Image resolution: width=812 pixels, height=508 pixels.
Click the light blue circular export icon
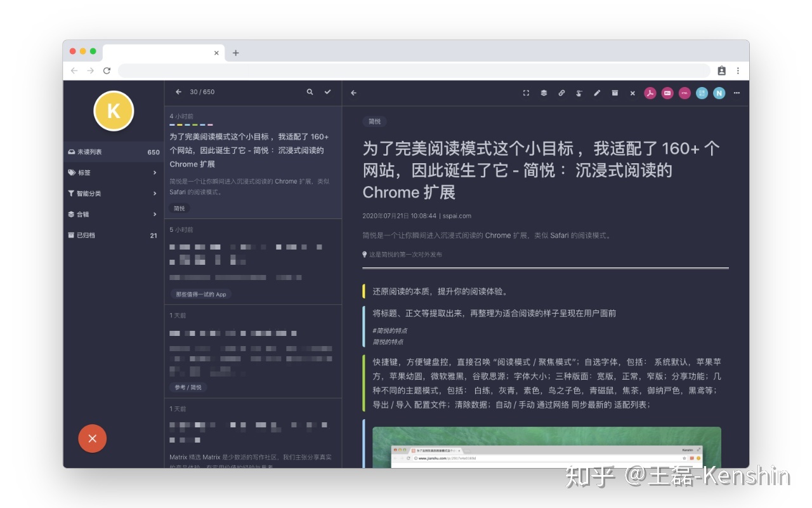pos(702,93)
